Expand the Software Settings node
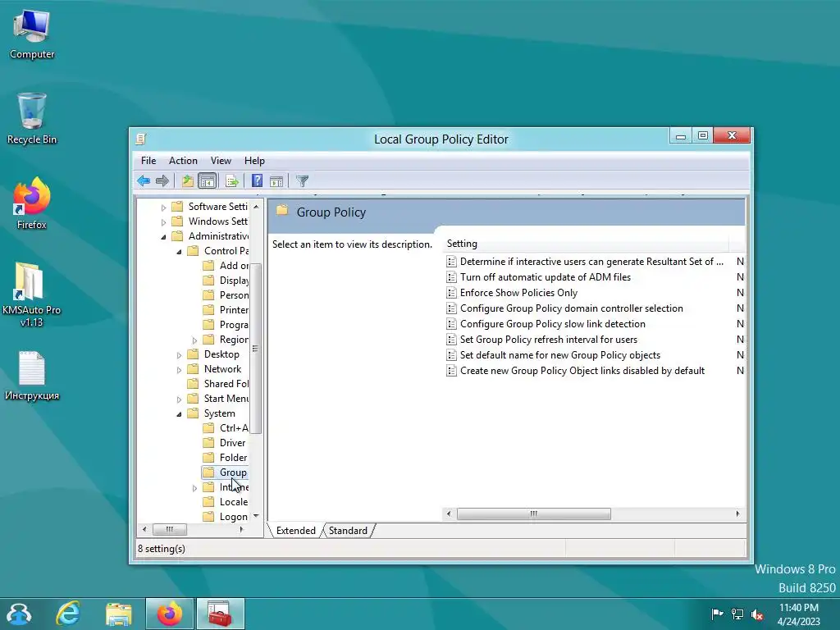 pyautogui.click(x=164, y=208)
